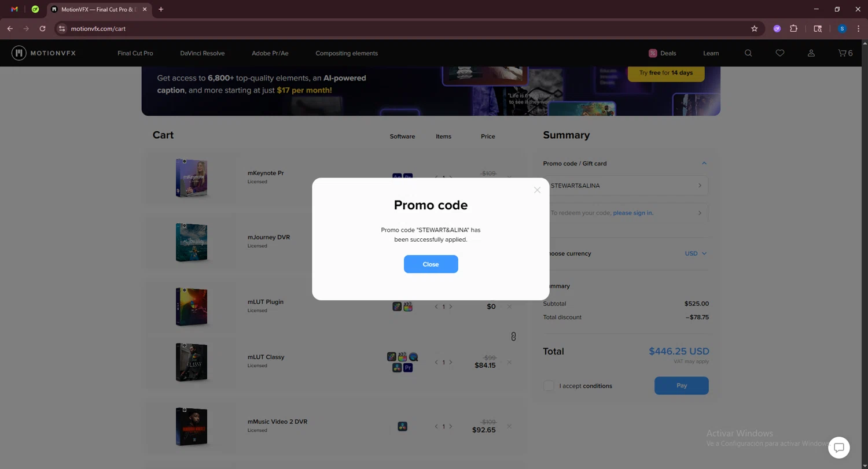Click the Motion icon in mLUT Classy row
Screen dimensions: 868x469
(x=392, y=357)
